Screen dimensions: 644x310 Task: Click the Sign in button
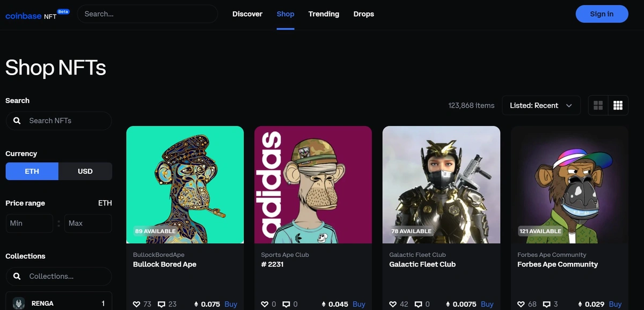[x=602, y=14]
